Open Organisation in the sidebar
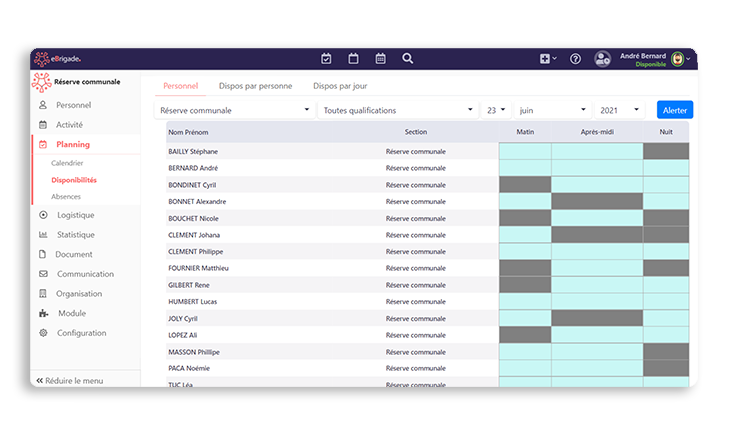This screenshot has width=730, height=435. coord(79,294)
